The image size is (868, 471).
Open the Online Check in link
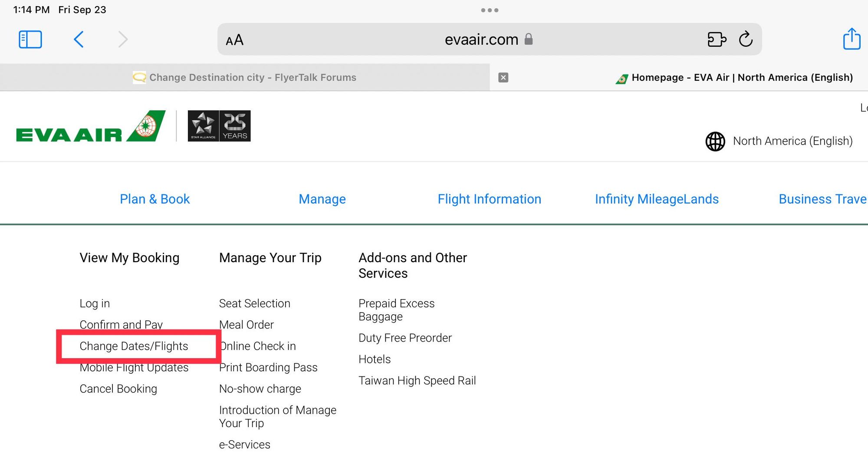point(258,346)
